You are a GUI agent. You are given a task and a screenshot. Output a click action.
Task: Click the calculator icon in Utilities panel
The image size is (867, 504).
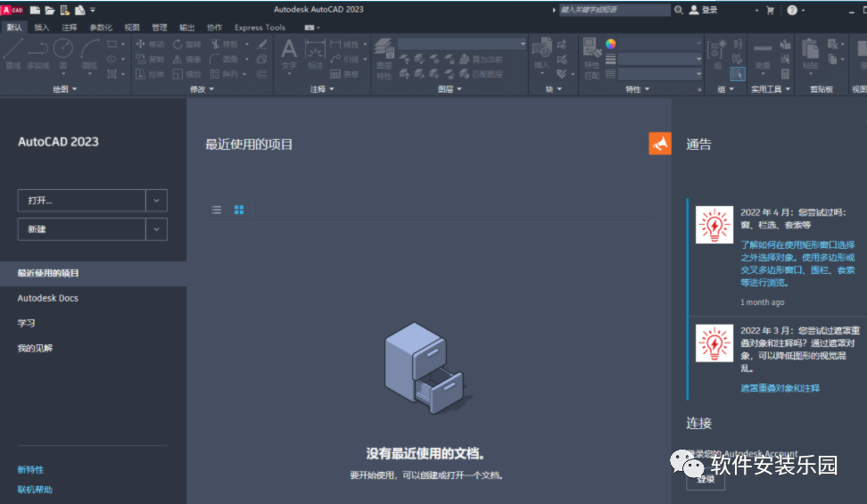tap(785, 74)
